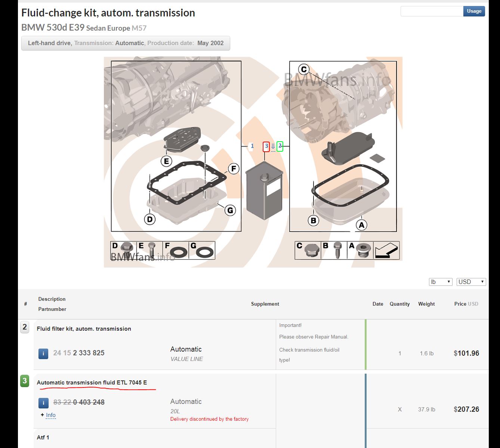Click the Price USD column header
Screen dimensions: 500x448
[466, 304]
